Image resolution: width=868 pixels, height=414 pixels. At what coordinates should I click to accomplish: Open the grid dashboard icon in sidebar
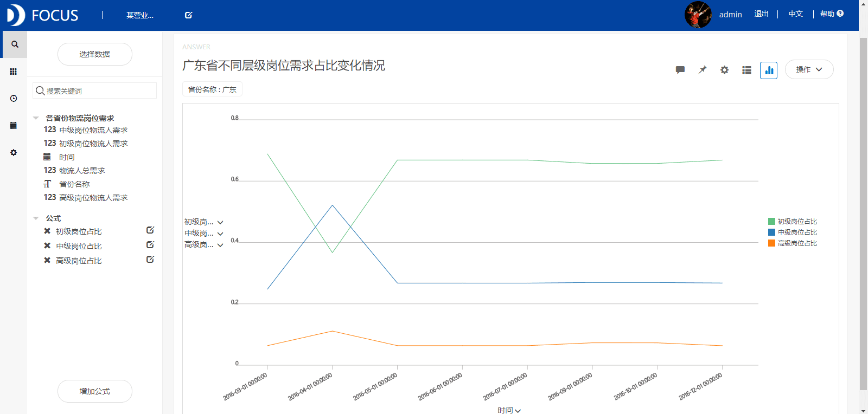(14, 72)
